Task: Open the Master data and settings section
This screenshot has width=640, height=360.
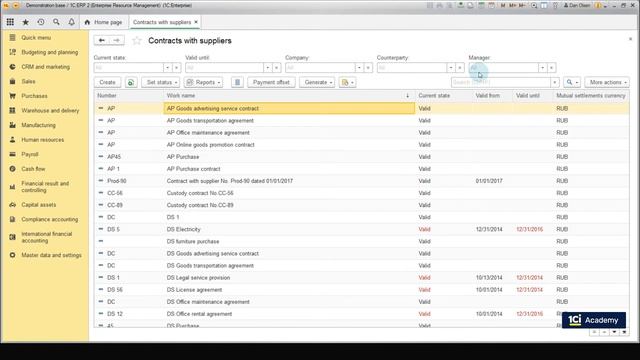Action: coord(51,255)
